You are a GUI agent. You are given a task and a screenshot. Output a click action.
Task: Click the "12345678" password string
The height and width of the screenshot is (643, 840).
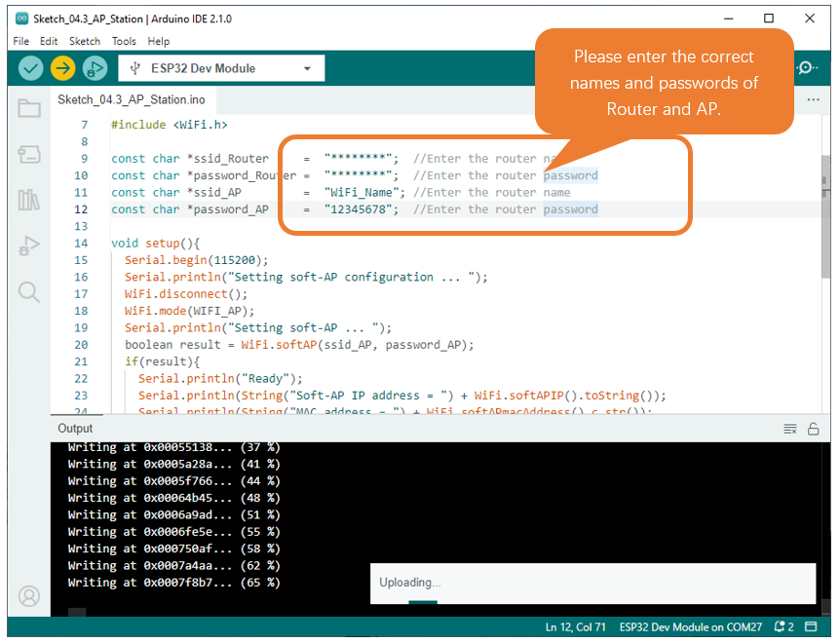coord(358,209)
